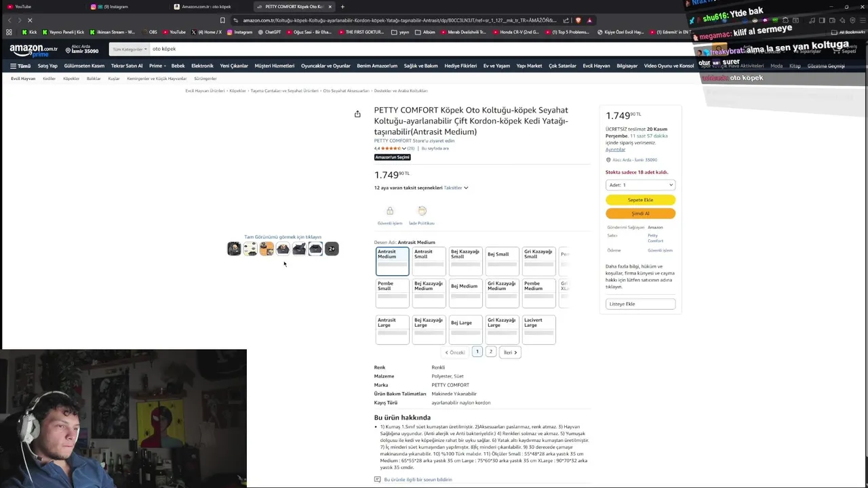Screen dimensions: 868x488
Task: Select the Bej Kazayağı Small variant
Action: point(466,261)
